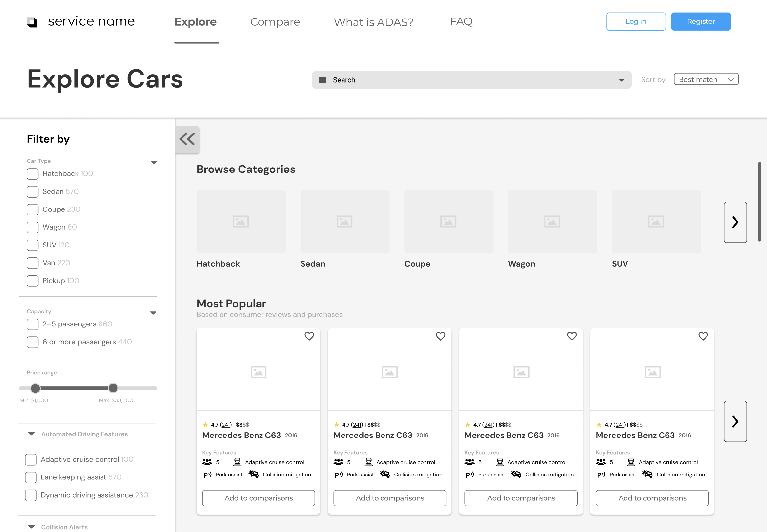
Task: Click the park assist icon on first card
Action: point(207,475)
